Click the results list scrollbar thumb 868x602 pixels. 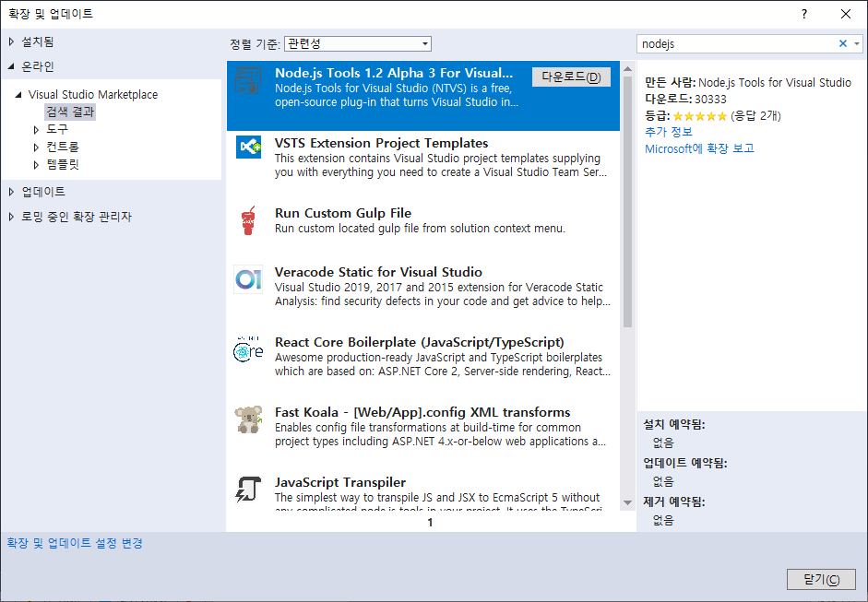coord(628,202)
